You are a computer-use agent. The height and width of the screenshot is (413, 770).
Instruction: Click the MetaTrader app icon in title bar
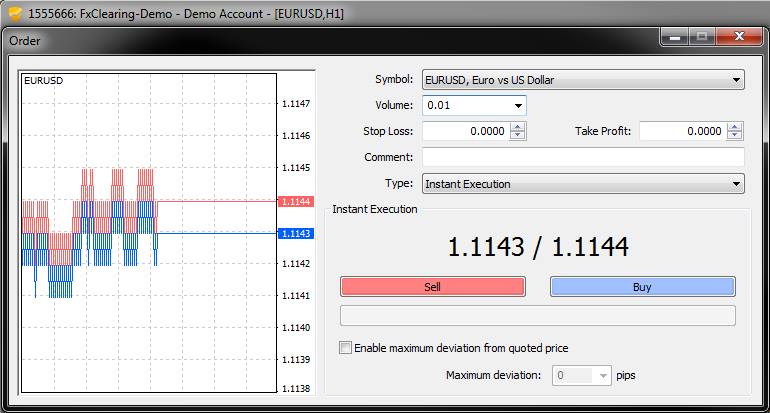pos(13,13)
